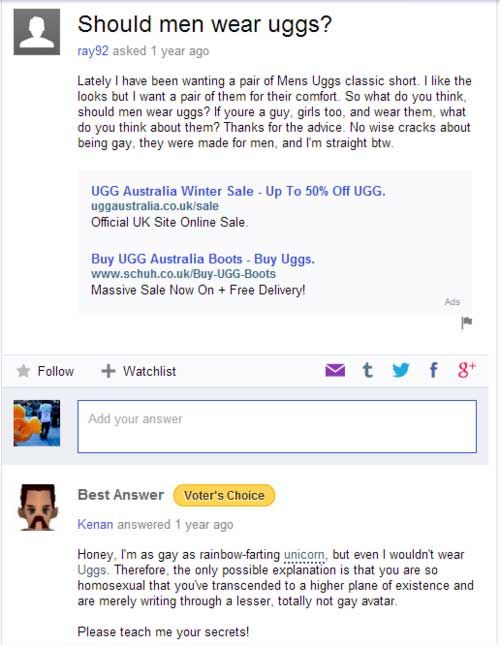Open the UGG Australia Winter Sale ad
This screenshot has width=500, height=645.
coord(238,191)
